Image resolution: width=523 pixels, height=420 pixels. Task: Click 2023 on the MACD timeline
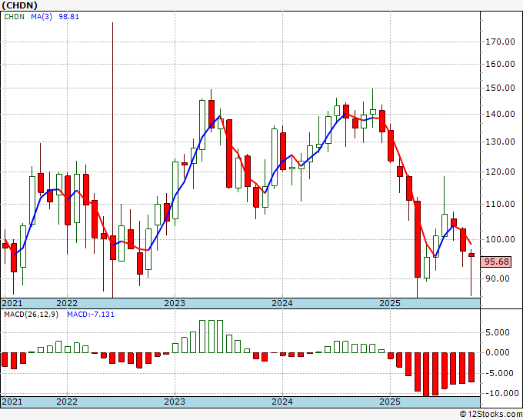point(175,402)
